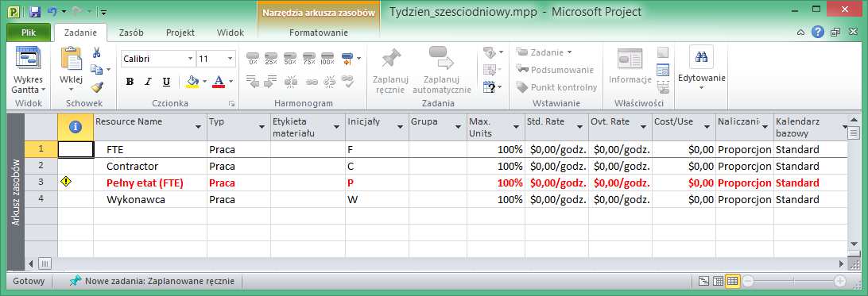Open the Calibri font name dropdown
The height and width of the screenshot is (296, 868).
click(191, 59)
